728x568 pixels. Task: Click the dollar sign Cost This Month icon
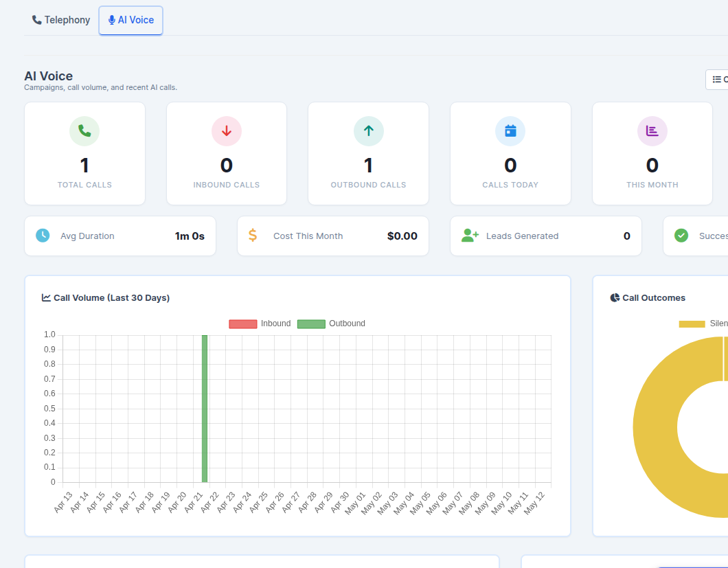click(x=253, y=235)
